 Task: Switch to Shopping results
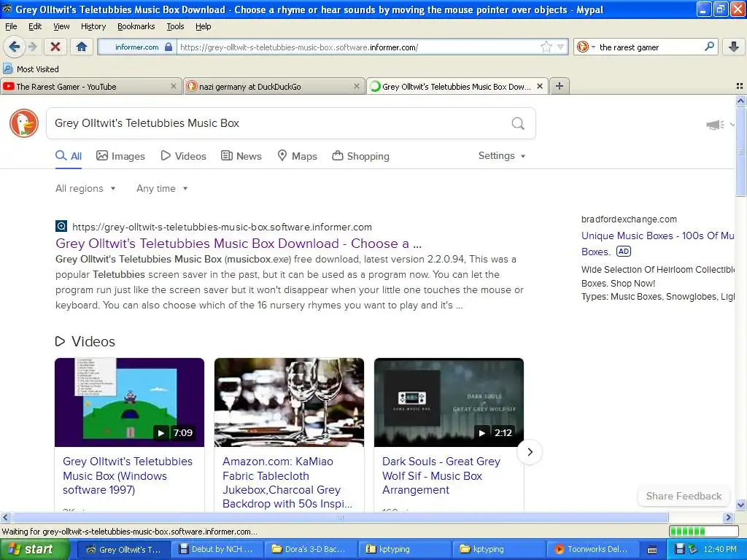[x=360, y=156]
